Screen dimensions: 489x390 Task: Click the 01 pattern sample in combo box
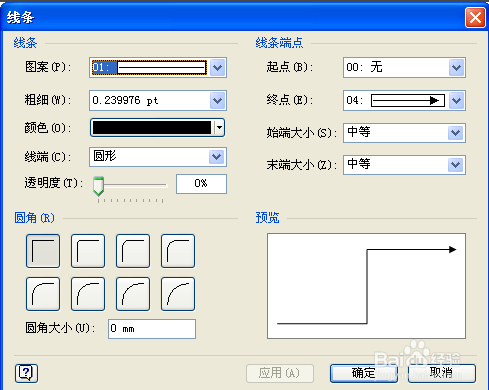point(162,68)
